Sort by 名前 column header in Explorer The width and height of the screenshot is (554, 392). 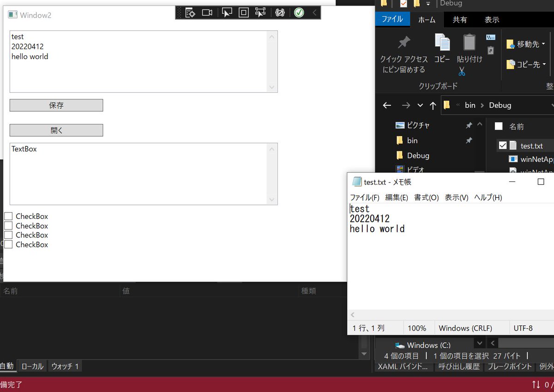coord(516,127)
